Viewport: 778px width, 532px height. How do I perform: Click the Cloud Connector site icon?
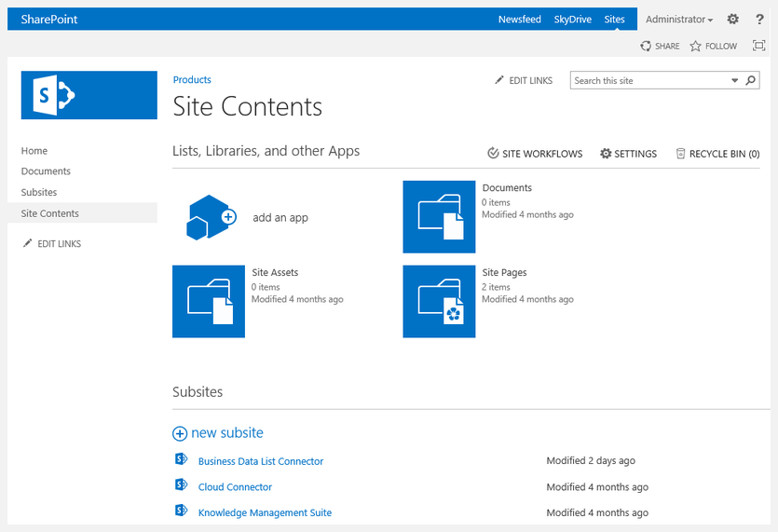click(x=181, y=484)
